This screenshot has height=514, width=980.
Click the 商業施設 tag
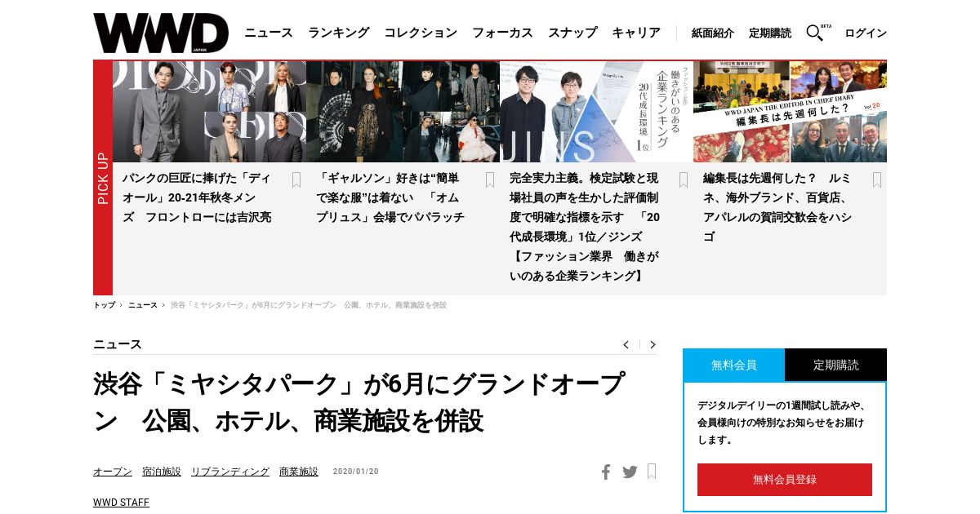pos(299,472)
